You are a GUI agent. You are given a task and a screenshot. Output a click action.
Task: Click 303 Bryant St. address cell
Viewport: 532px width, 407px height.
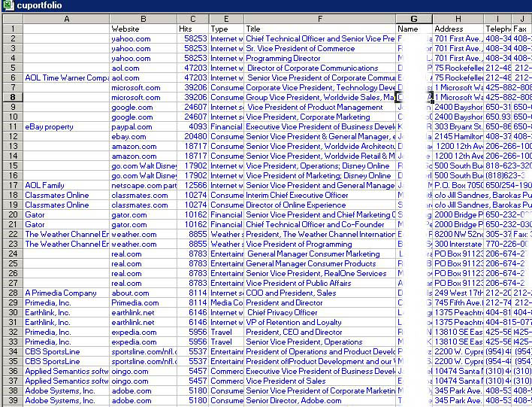458,126
